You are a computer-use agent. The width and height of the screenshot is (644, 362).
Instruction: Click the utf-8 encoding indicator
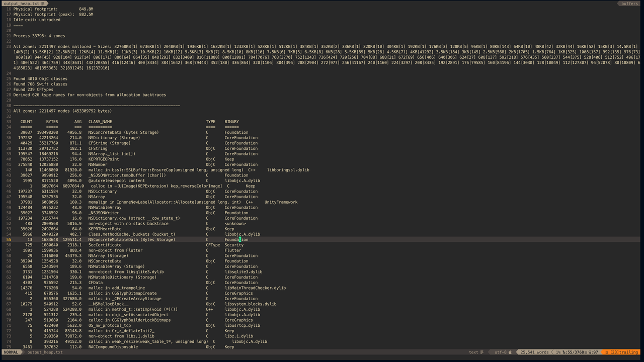500,352
